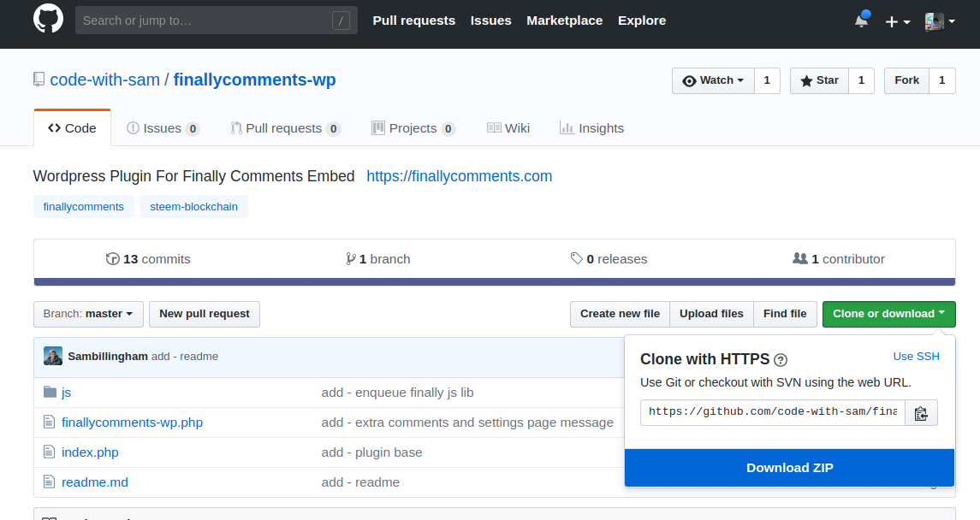Switch cloning method with Use SSH
The image size is (980, 520).
point(916,357)
